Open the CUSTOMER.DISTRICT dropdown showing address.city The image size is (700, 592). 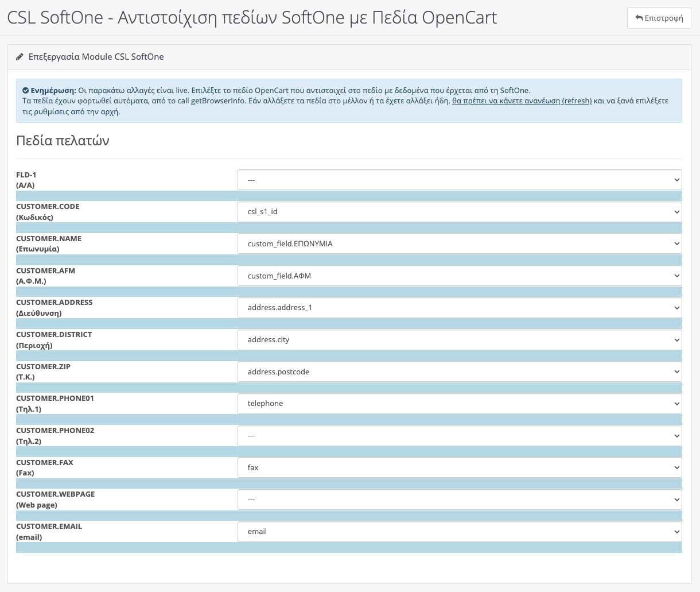[460, 340]
